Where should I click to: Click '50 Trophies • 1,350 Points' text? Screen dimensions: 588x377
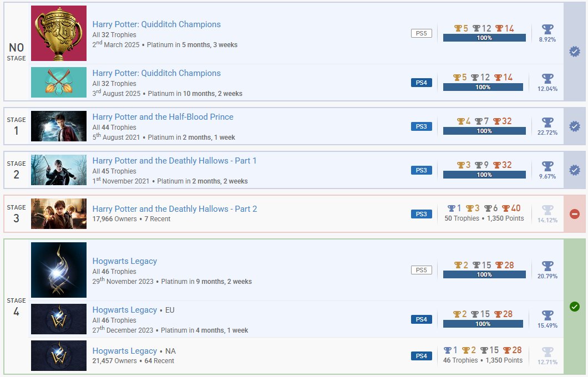point(484,218)
